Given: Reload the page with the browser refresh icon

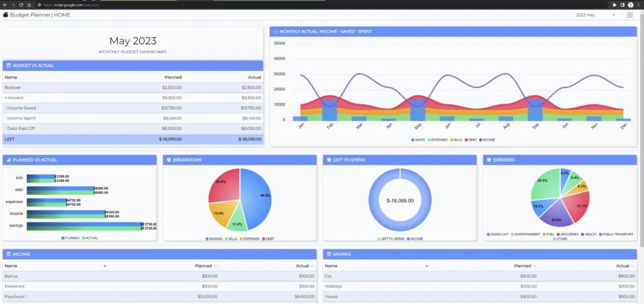Looking at the screenshot, I should [x=21, y=4].
